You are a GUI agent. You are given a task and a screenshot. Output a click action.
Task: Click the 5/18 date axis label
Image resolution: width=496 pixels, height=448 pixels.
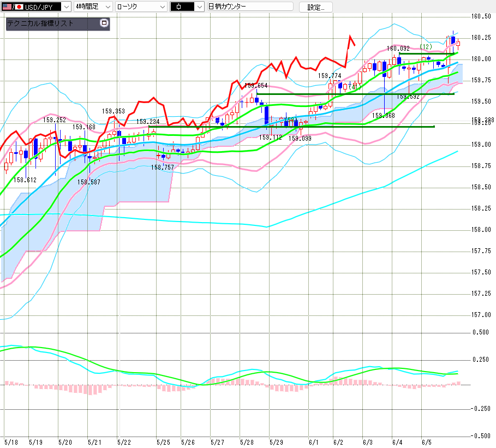coord(11,443)
